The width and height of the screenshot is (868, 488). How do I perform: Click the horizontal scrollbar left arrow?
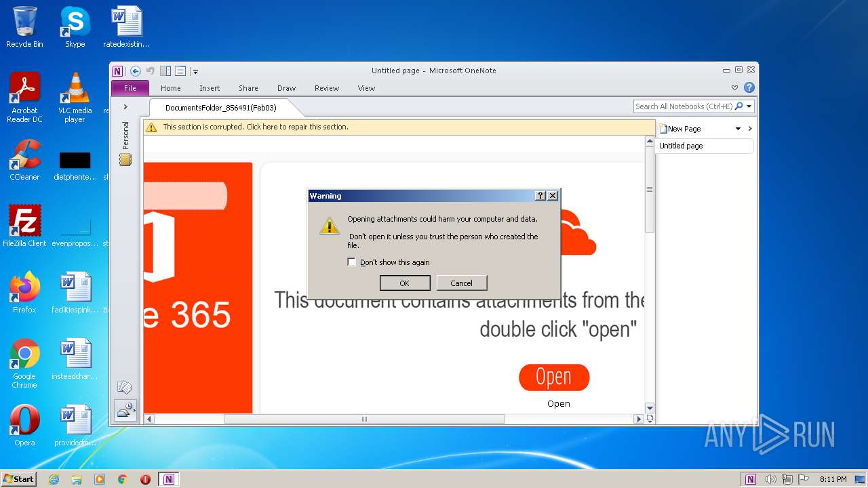tap(149, 419)
